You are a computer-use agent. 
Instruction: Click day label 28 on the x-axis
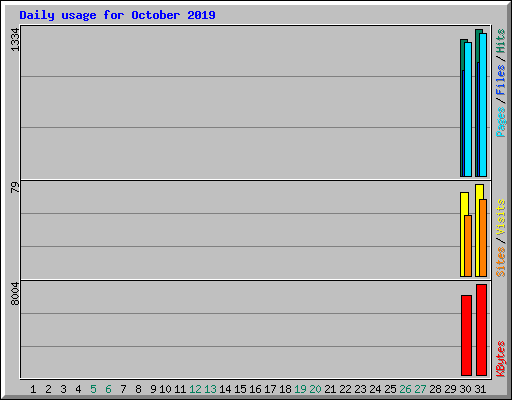[x=435, y=389]
